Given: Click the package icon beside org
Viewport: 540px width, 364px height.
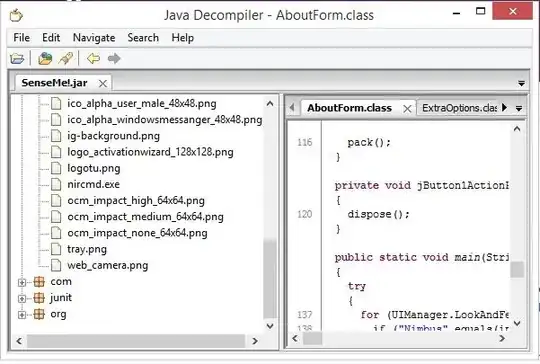Looking at the screenshot, I should point(39,314).
